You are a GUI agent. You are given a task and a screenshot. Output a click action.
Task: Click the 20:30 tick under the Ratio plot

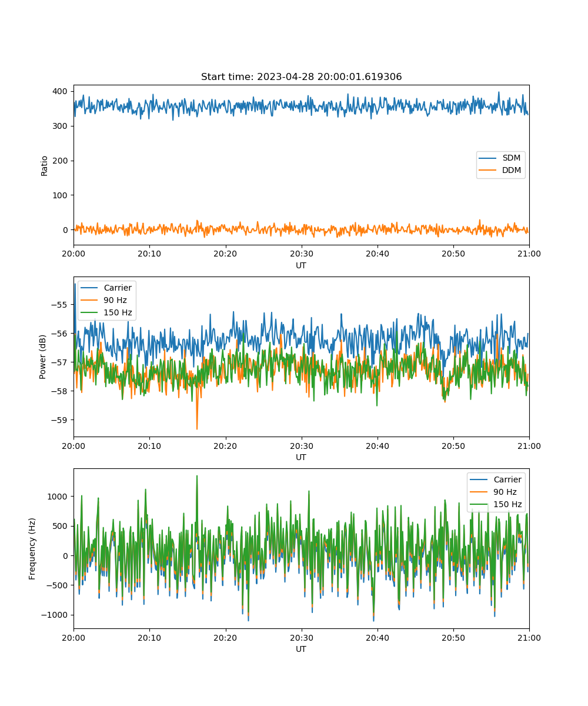pos(301,254)
